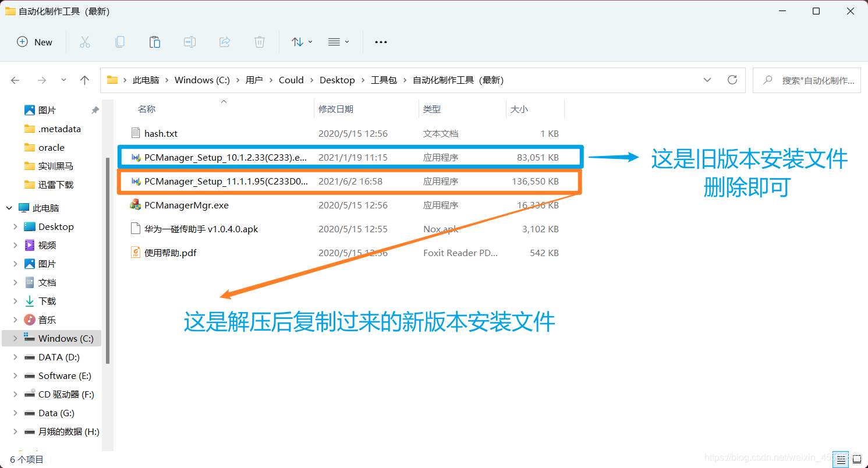The width and height of the screenshot is (868, 468).
Task: Select Windows (C:) drive in sidebar
Action: tap(52, 338)
